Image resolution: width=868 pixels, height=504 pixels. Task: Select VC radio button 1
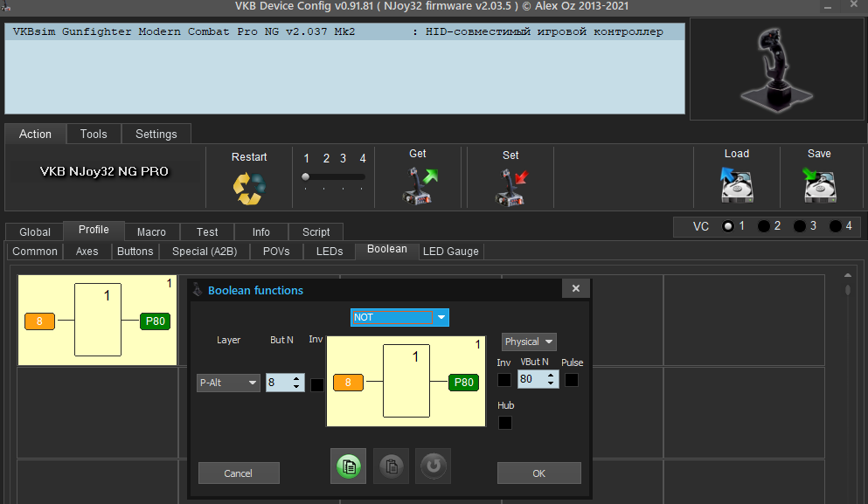coord(728,226)
